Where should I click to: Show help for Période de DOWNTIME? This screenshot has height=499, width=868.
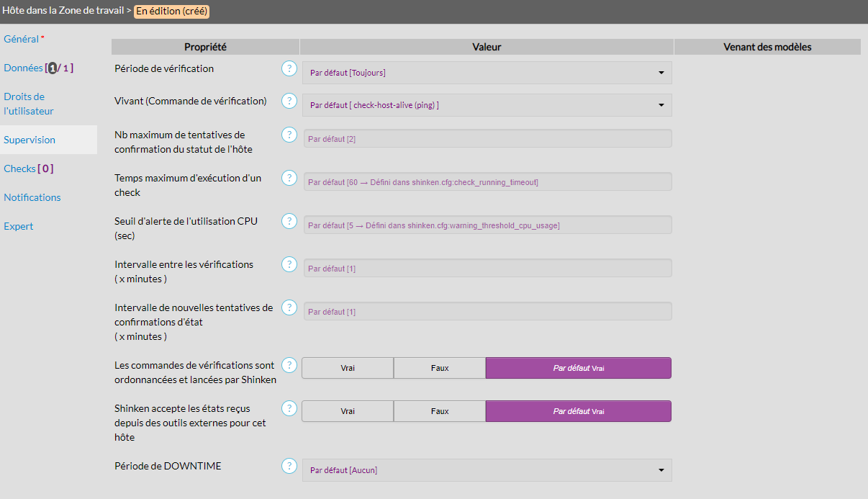[x=289, y=466]
